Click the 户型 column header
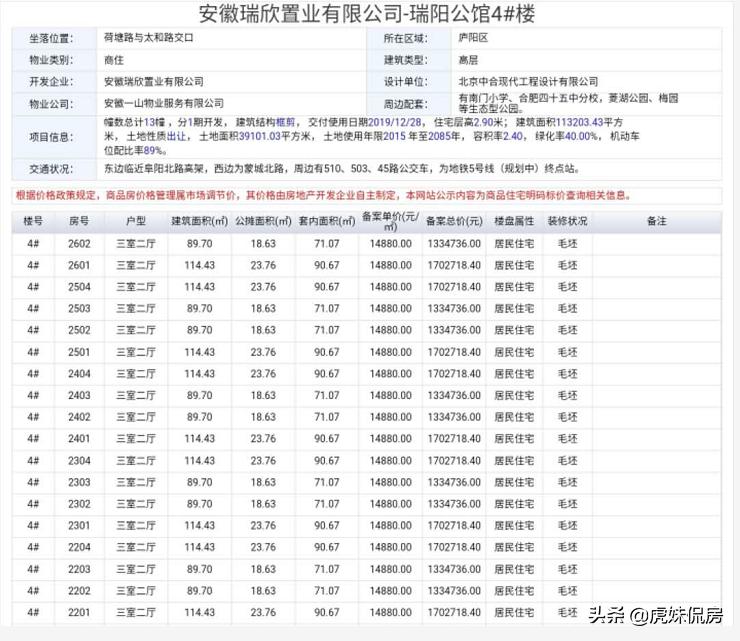The image size is (740, 641). (x=136, y=221)
